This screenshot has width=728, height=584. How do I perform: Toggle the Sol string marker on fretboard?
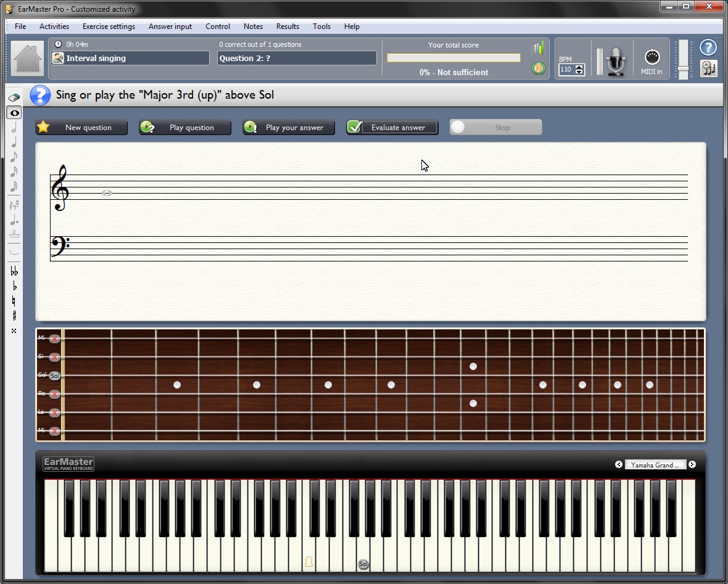pyautogui.click(x=55, y=376)
